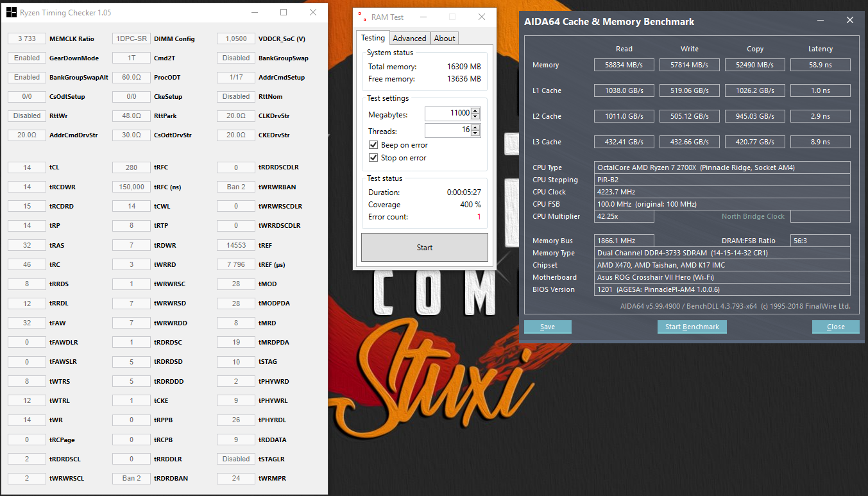Click the tCL value field

(27, 167)
